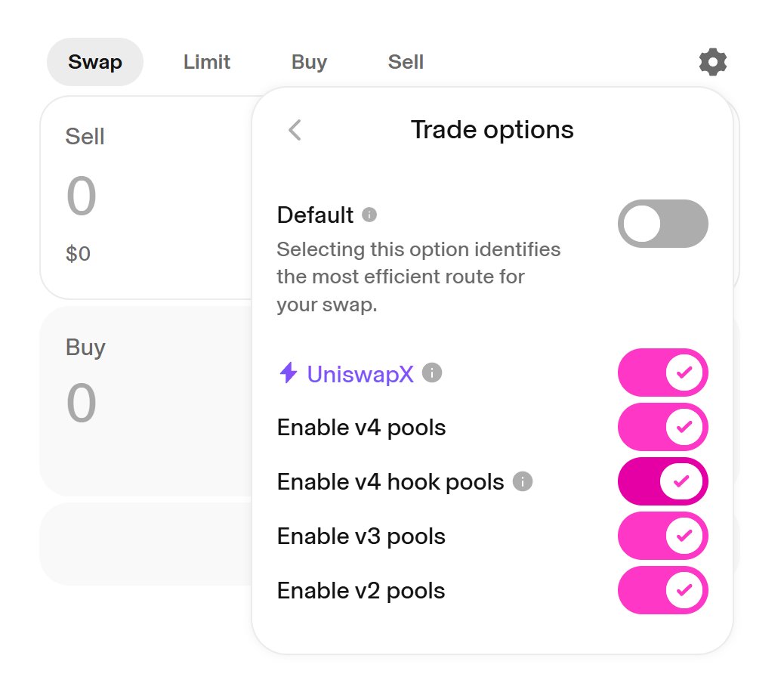Enable the Default routing toggle

point(662,224)
